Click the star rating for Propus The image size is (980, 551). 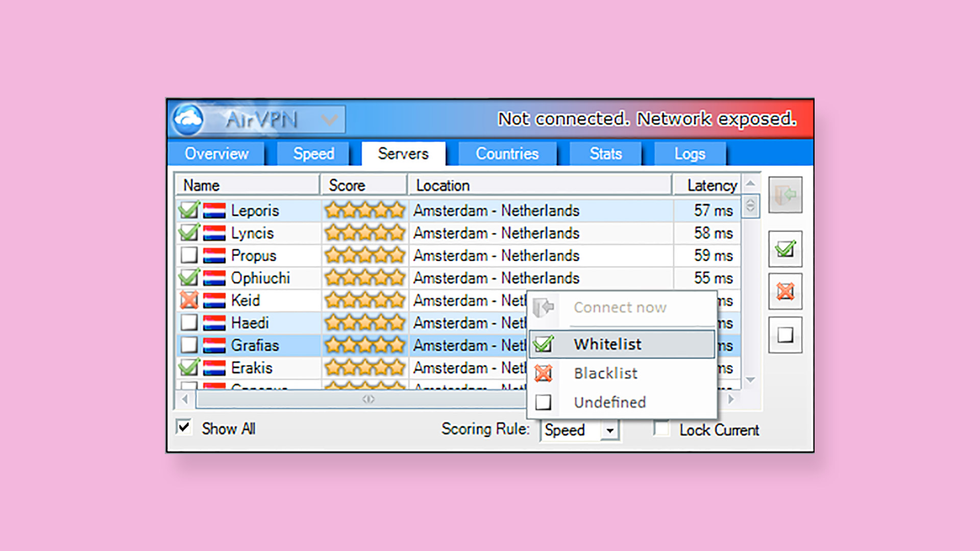tap(364, 255)
